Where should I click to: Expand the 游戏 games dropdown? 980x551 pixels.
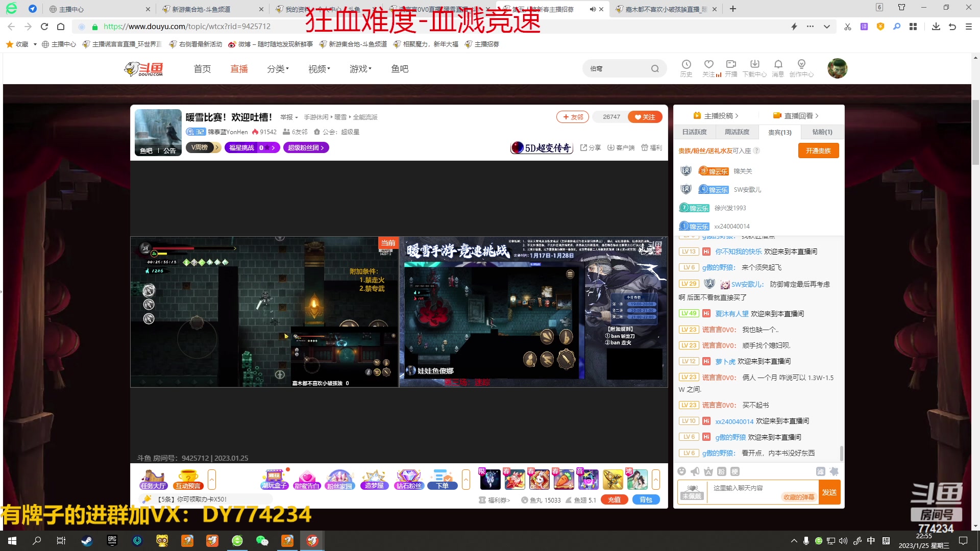[360, 69]
